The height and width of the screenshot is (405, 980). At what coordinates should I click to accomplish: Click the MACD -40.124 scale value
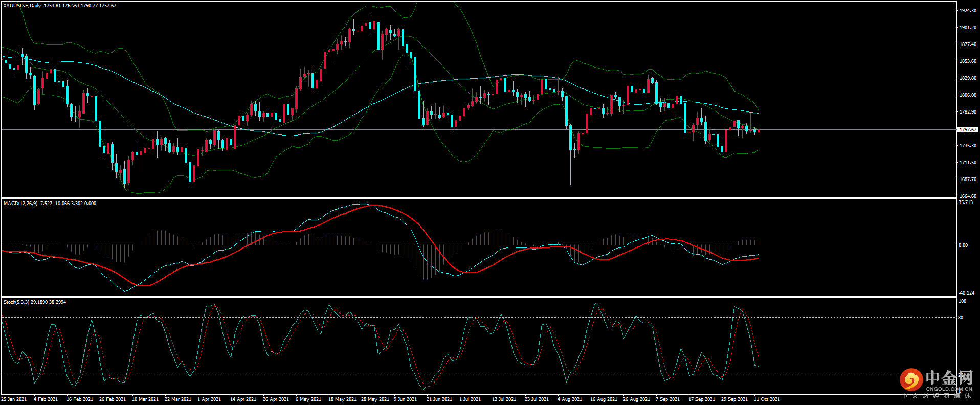(966, 293)
